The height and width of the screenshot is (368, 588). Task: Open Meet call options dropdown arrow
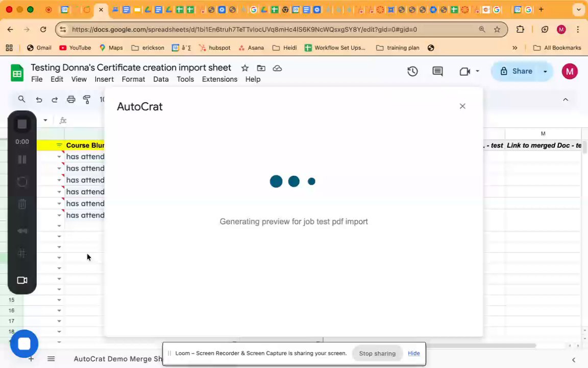click(477, 71)
